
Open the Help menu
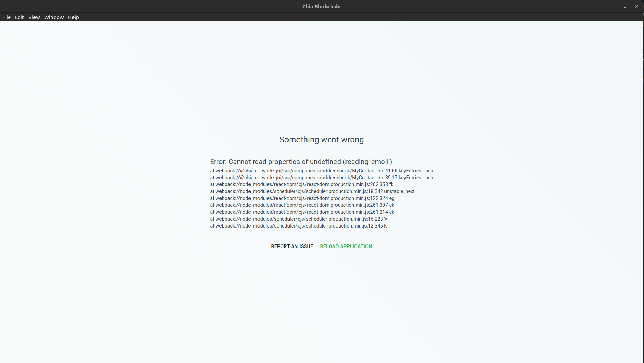coord(73,17)
